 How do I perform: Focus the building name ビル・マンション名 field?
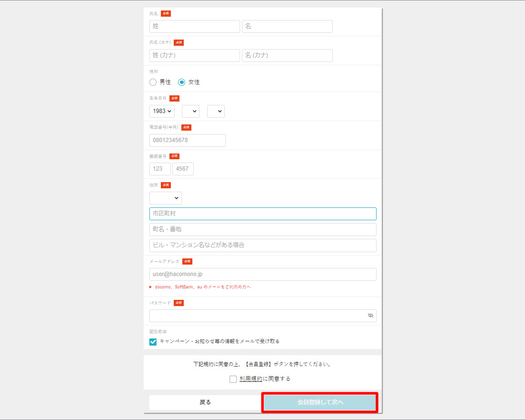coord(263,246)
